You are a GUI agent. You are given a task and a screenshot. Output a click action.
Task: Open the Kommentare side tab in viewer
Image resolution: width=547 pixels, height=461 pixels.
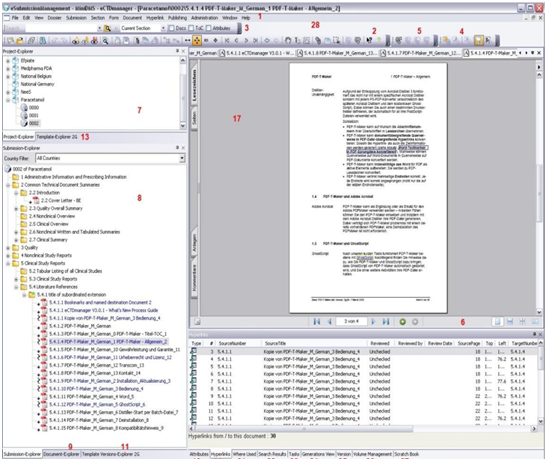194,278
